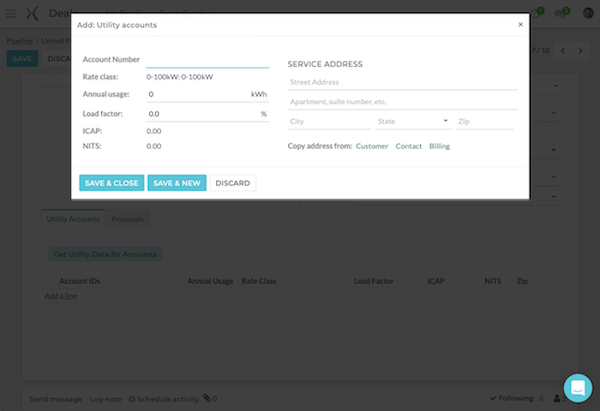This screenshot has width=600, height=411.
Task: Open the conversations icon in top bar
Action: pyautogui.click(x=560, y=14)
